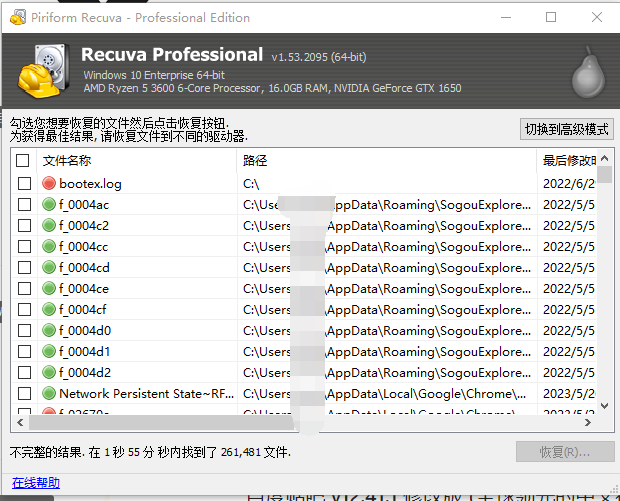620x501 pixels.
Task: Click the green status icon of f_0004ac
Action: pyautogui.click(x=49, y=204)
